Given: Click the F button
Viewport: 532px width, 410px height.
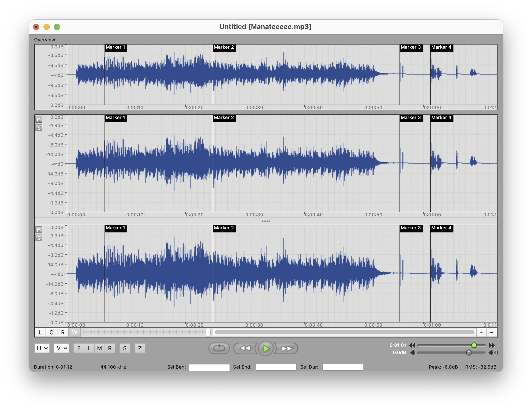Looking at the screenshot, I should [x=79, y=348].
